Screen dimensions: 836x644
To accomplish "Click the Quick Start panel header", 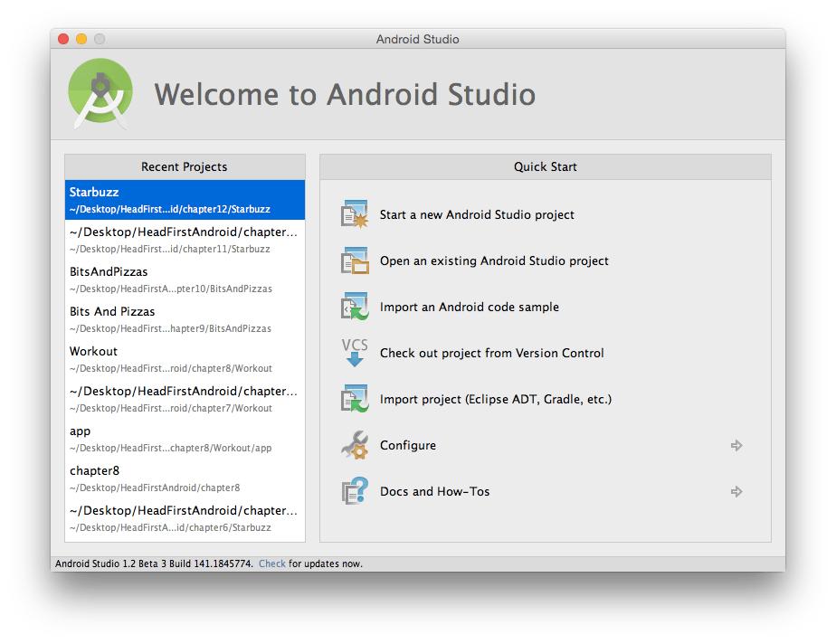I will tap(546, 166).
